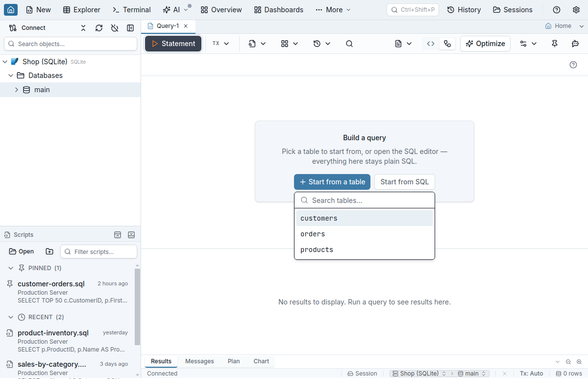Pin the query toolbar pin icon

[x=555, y=44]
